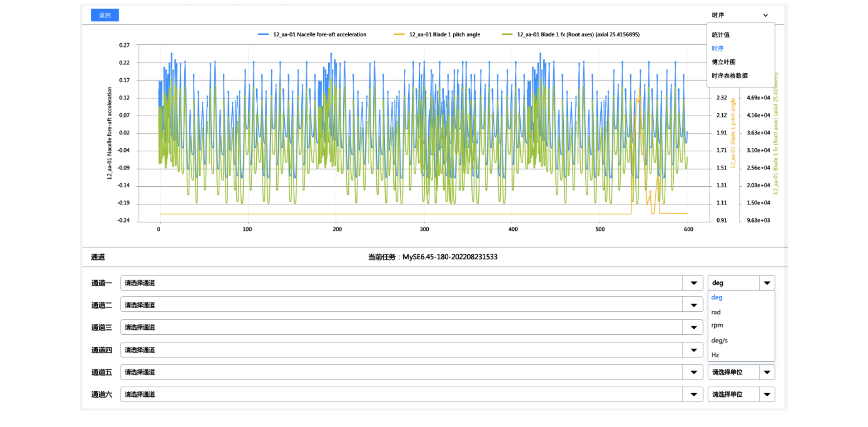Expand the 通道五 channel dropdown arrow
The image size is (868, 427).
tap(693, 372)
